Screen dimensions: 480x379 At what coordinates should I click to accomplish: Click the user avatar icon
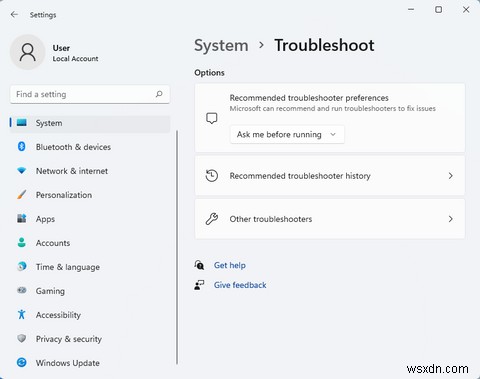pyautogui.click(x=28, y=52)
